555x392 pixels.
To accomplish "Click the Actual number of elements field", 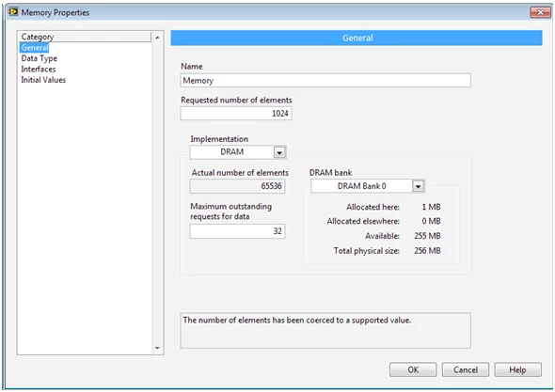I will 237,186.
